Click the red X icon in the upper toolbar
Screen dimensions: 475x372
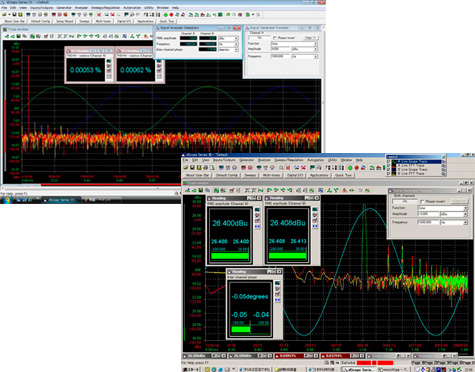(x=99, y=15)
